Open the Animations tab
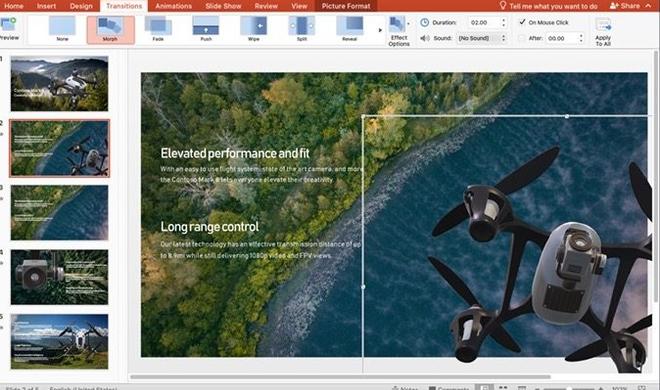This screenshot has height=390, width=660. (173, 6)
